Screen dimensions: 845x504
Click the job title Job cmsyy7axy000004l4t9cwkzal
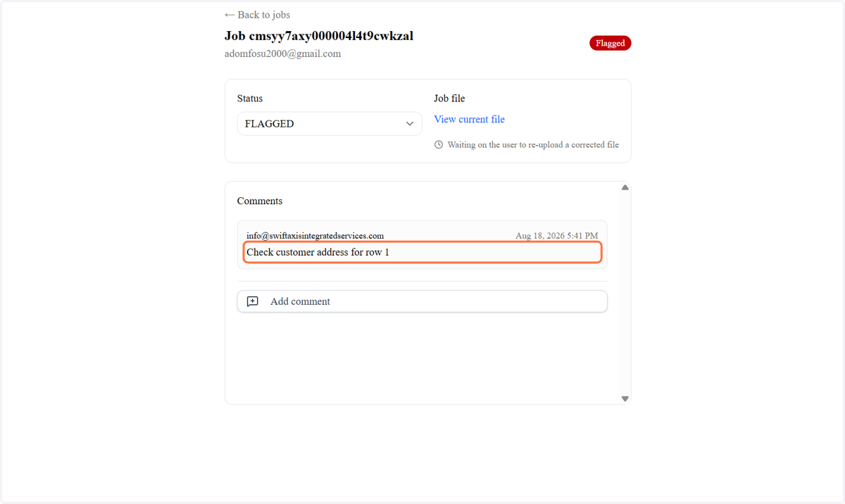tap(319, 36)
